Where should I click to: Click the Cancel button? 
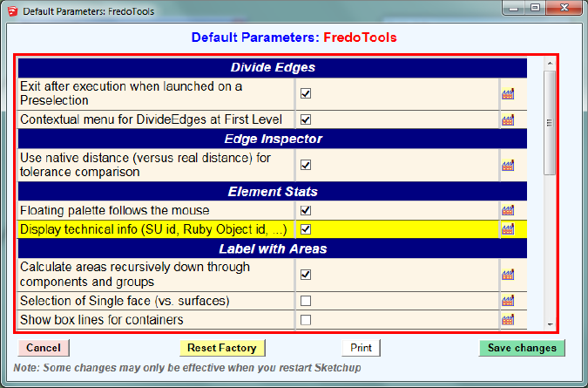coord(44,348)
